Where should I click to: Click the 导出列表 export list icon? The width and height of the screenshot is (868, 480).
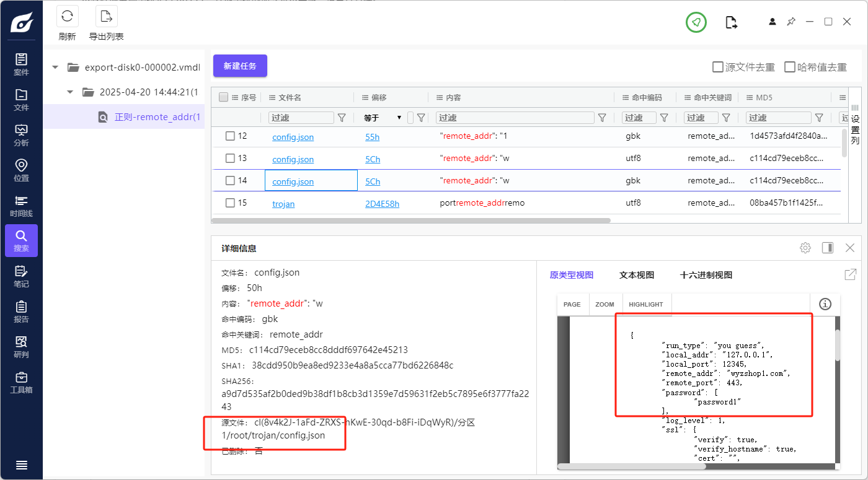(x=106, y=17)
